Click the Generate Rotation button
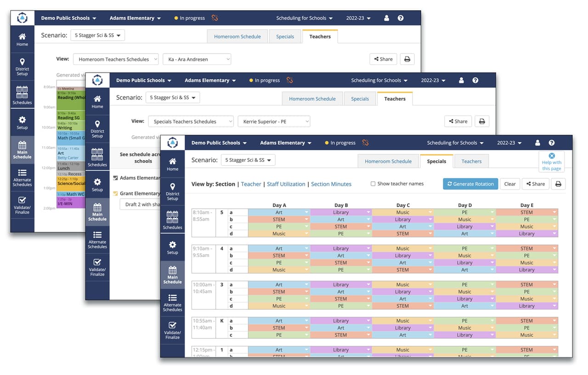The width and height of the screenshot is (588, 375). (469, 184)
